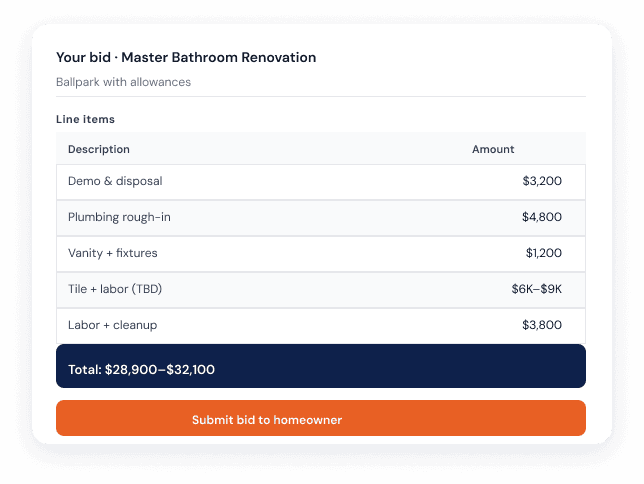Click the $3,200 amount for Demo
This screenshot has height=484, width=644.
pos(542,181)
